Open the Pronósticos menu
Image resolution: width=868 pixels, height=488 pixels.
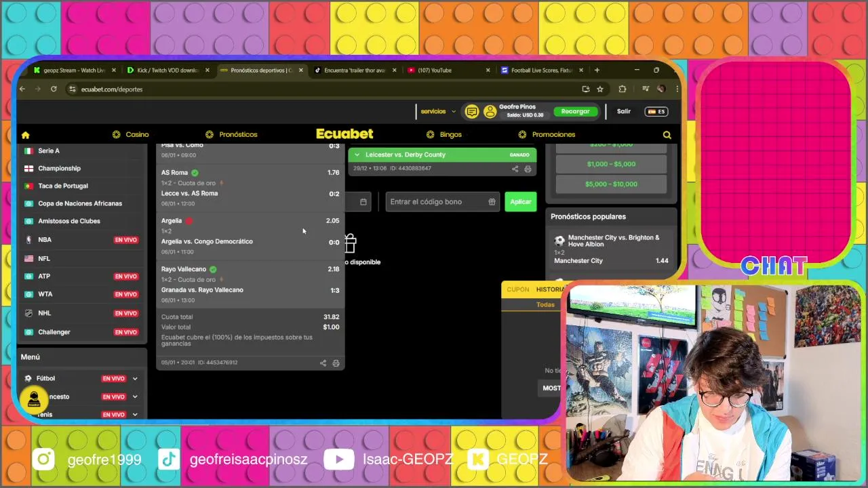(x=231, y=134)
